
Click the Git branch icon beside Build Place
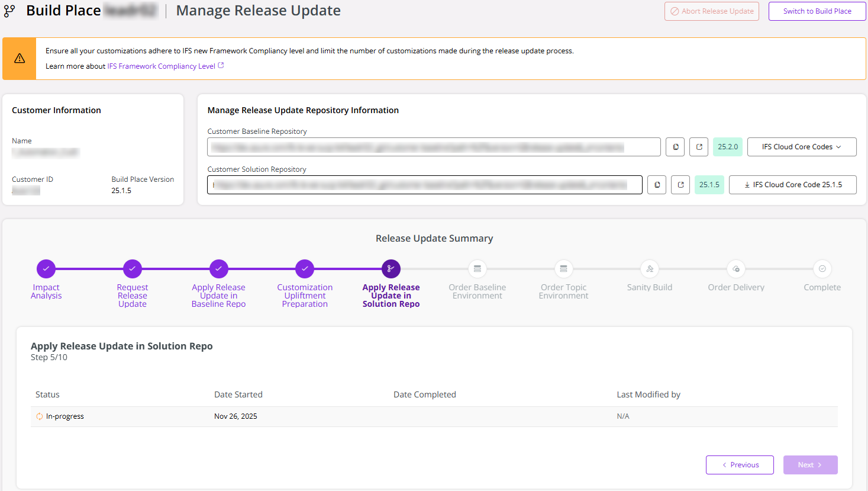(x=9, y=10)
